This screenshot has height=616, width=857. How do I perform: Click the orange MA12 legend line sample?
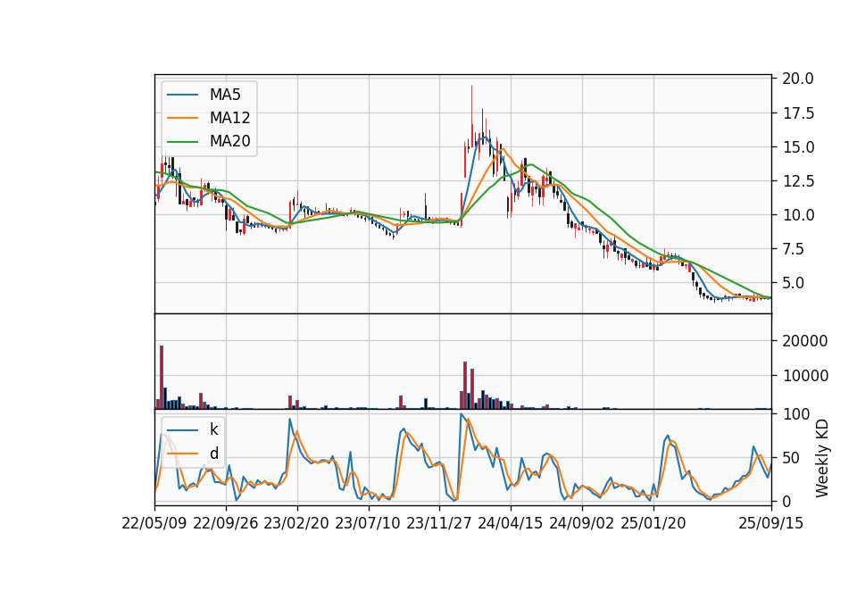(x=182, y=118)
